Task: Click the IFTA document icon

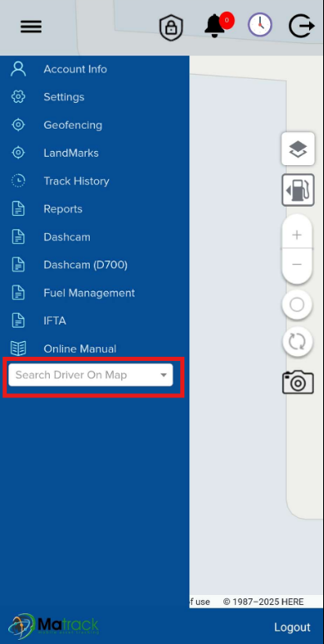Action: (x=18, y=321)
